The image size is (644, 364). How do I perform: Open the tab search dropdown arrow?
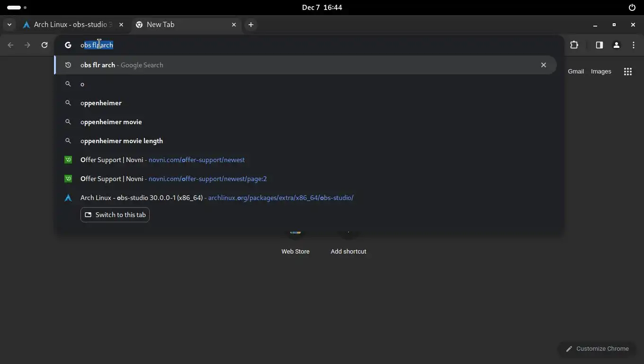point(9,25)
